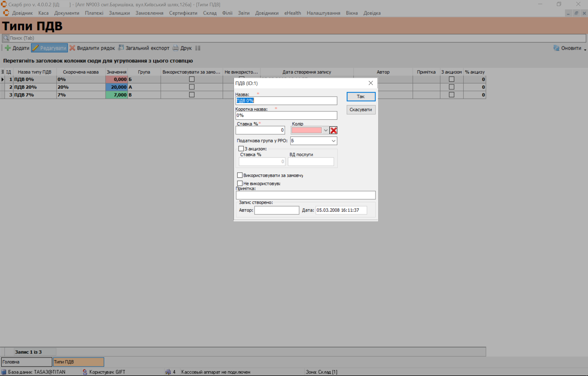Image resolution: width=588 pixels, height=376 pixels.
Task: Click the pink color swatch in Колір
Action: click(306, 130)
